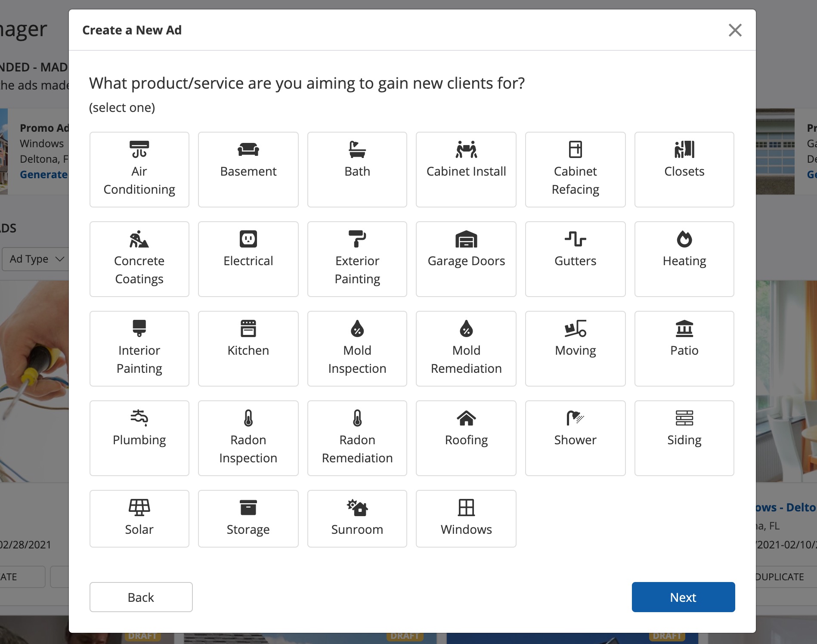Select the Heating flame icon
817x644 pixels.
[684, 239]
